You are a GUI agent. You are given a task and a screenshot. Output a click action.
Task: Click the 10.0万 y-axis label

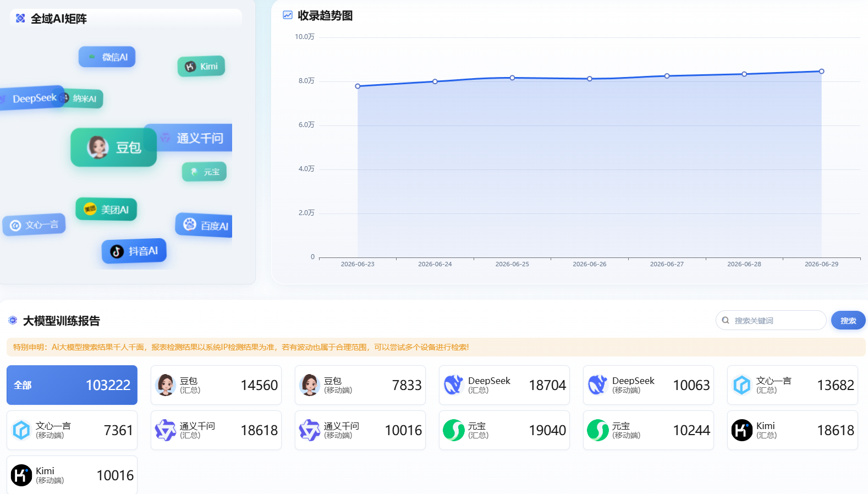[x=305, y=37]
